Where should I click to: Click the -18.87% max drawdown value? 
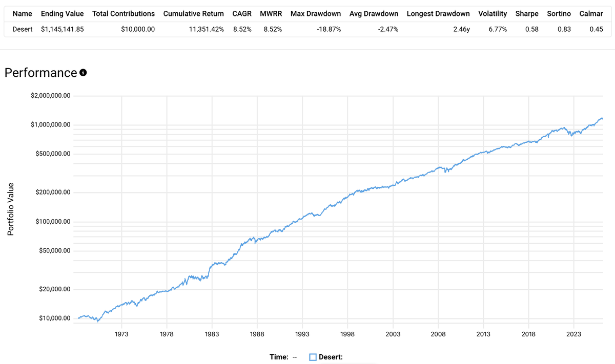click(x=329, y=29)
